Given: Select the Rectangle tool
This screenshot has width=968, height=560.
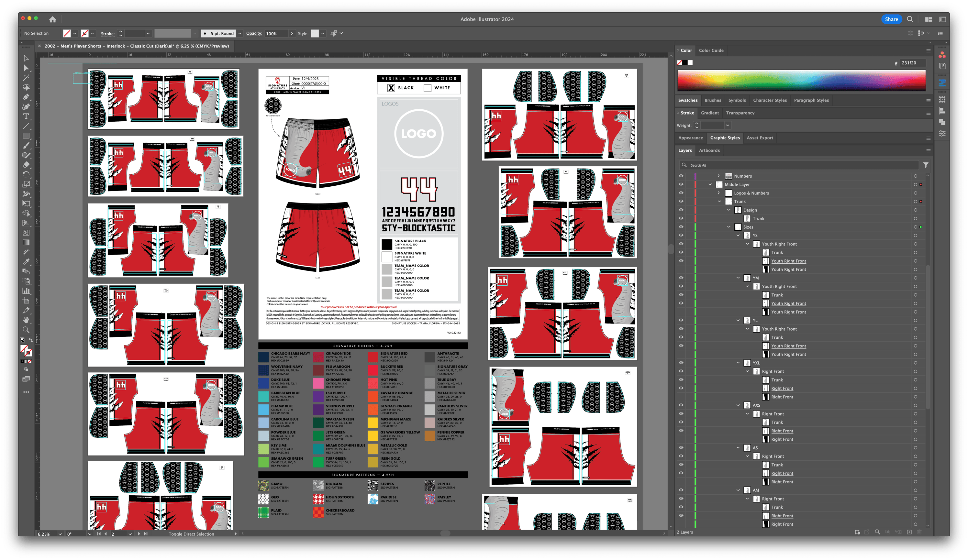Looking at the screenshot, I should coord(27,136).
